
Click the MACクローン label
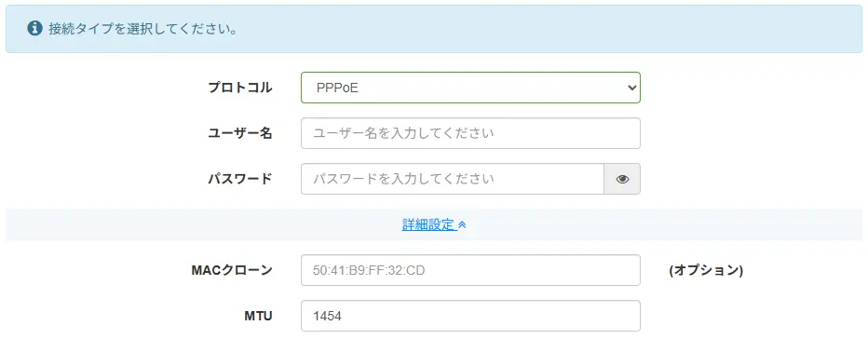pyautogui.click(x=232, y=270)
